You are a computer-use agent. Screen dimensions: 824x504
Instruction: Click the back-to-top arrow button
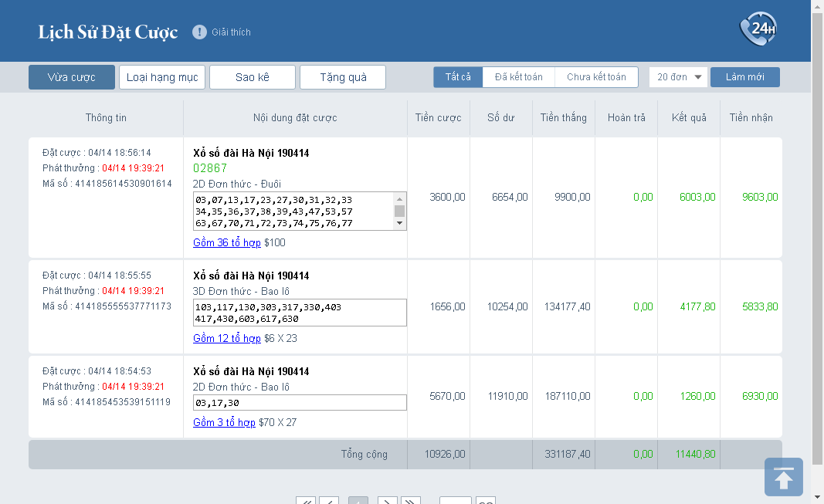tap(783, 477)
